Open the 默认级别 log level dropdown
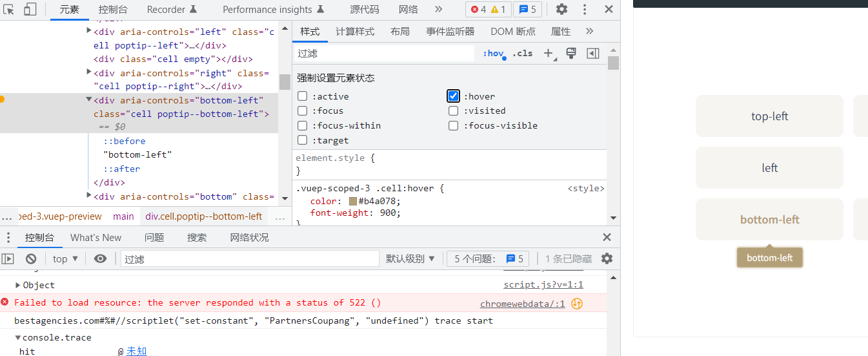Viewport: 868px width, 356px height. pos(410,258)
